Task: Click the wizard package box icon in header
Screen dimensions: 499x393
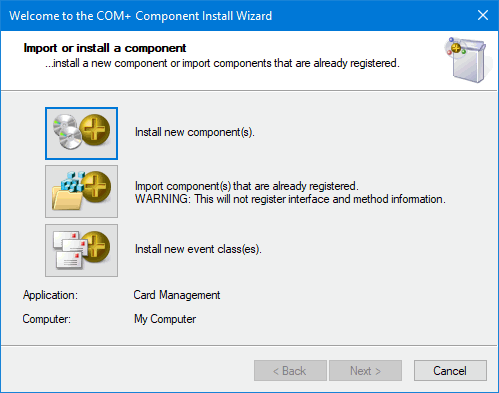Action: pyautogui.click(x=467, y=60)
